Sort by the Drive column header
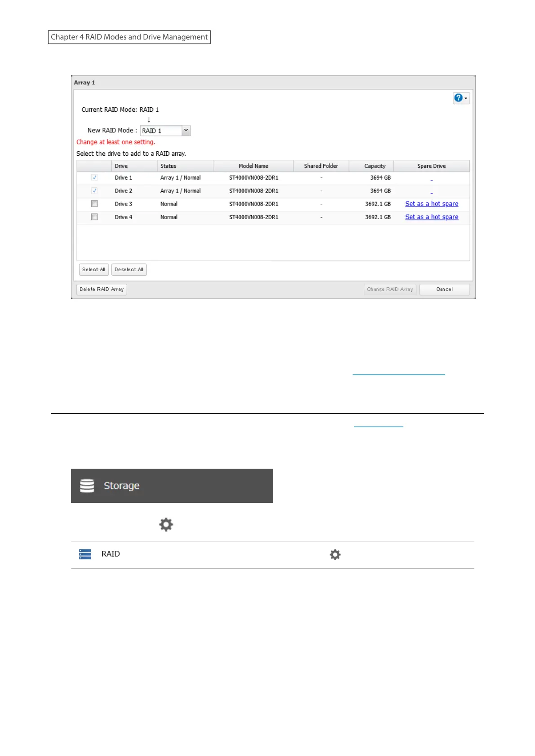Image resolution: width=535 pixels, height=756 pixels. tap(134, 166)
